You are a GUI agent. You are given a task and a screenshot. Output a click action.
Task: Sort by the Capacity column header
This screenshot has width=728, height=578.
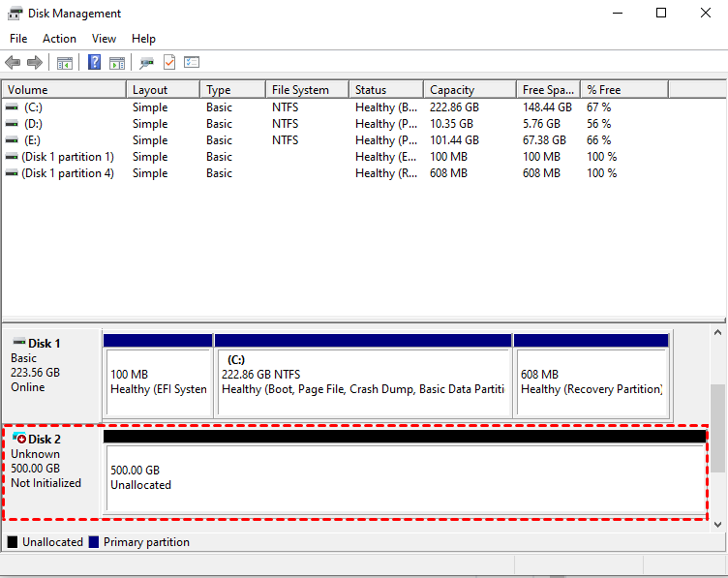470,90
